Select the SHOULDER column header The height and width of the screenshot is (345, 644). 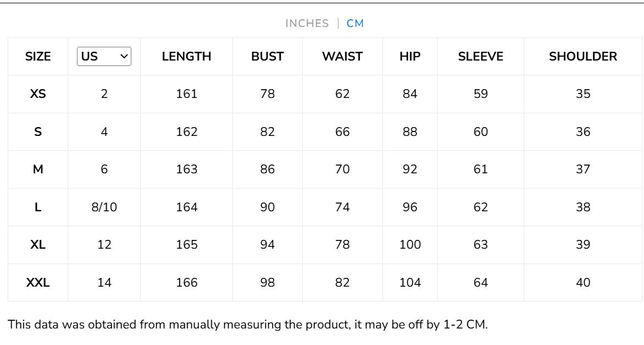(x=583, y=56)
